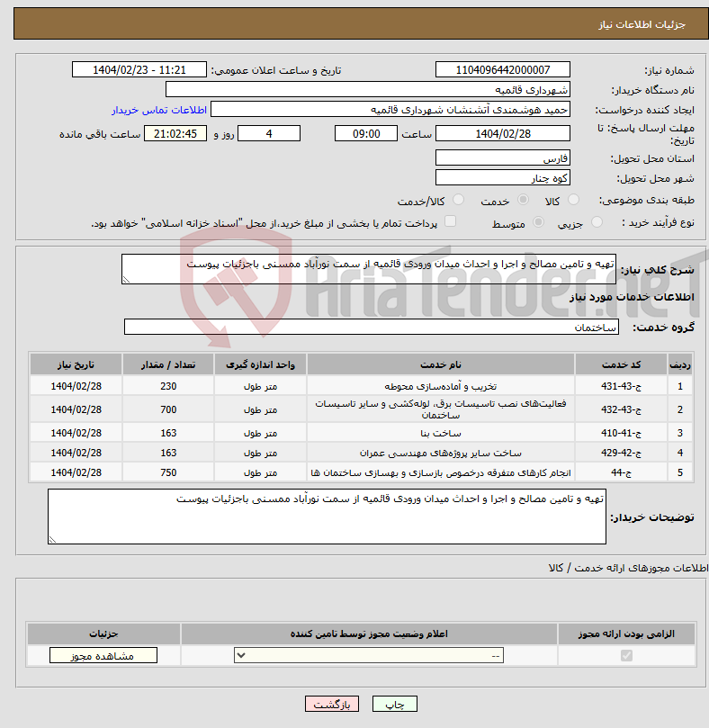Click the نام خدمت column header
Screen dimensions: 709x728
441,364
